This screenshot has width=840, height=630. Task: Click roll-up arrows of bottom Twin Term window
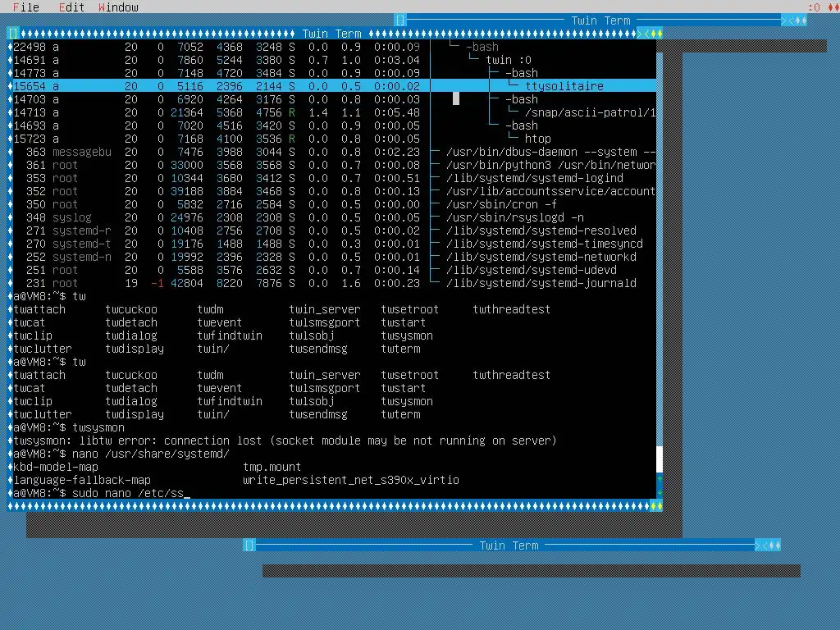pos(761,546)
